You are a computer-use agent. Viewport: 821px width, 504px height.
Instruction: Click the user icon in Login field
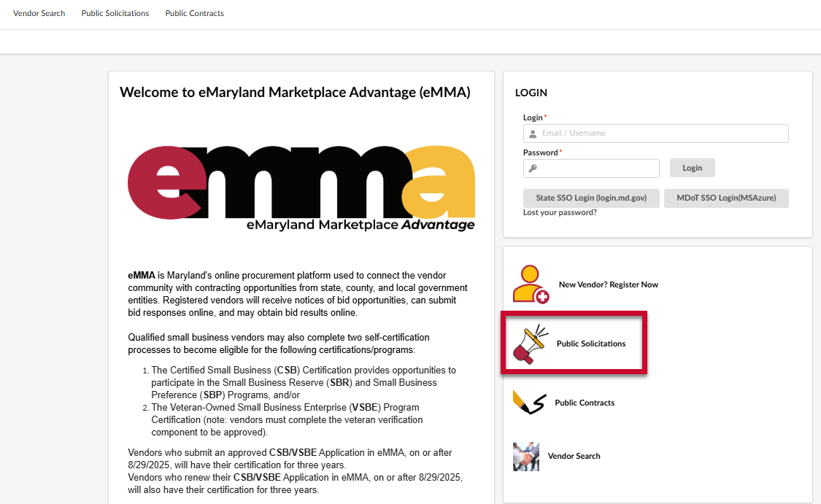(533, 134)
